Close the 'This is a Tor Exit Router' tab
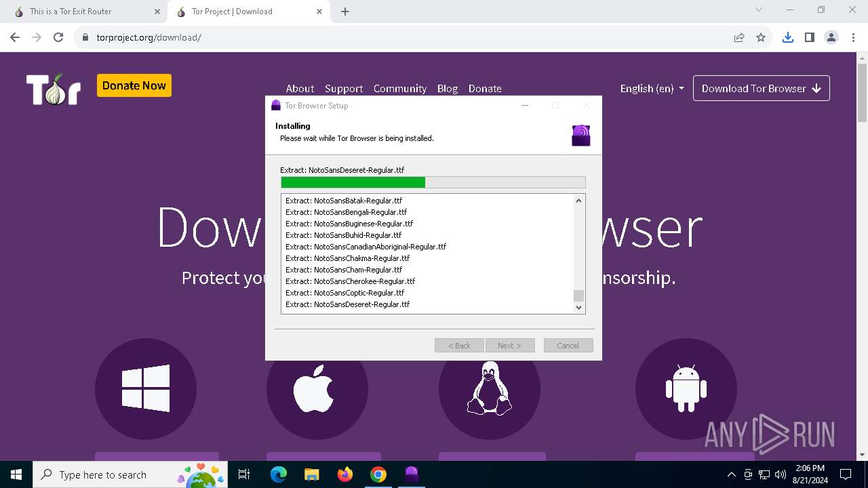This screenshot has height=488, width=868. [x=157, y=12]
